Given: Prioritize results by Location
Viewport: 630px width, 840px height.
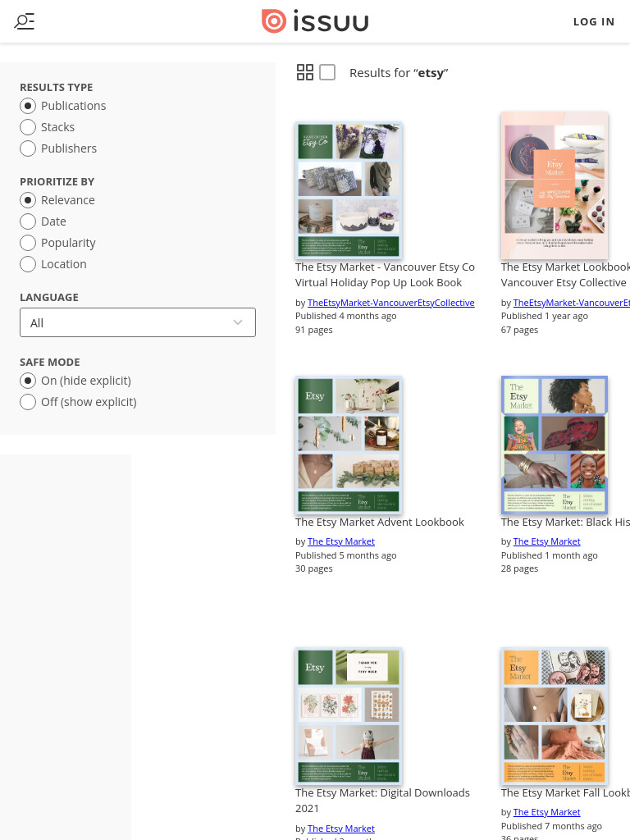Looking at the screenshot, I should click(28, 264).
